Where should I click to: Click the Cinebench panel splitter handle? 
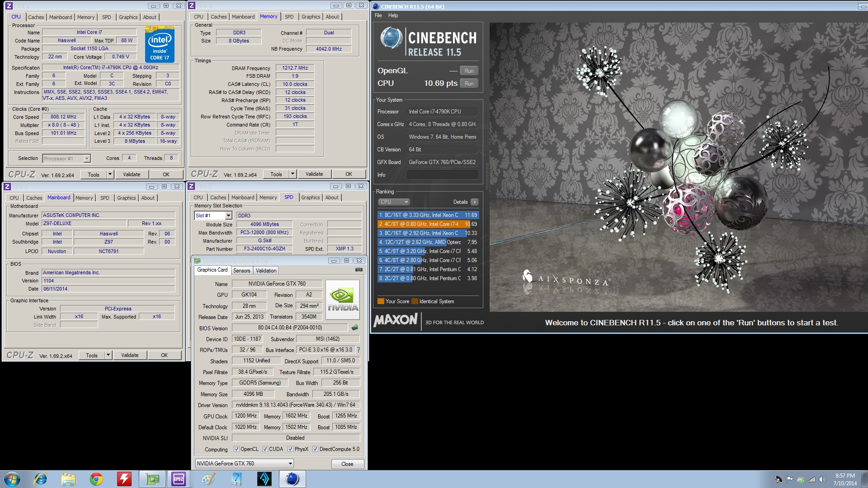point(487,176)
